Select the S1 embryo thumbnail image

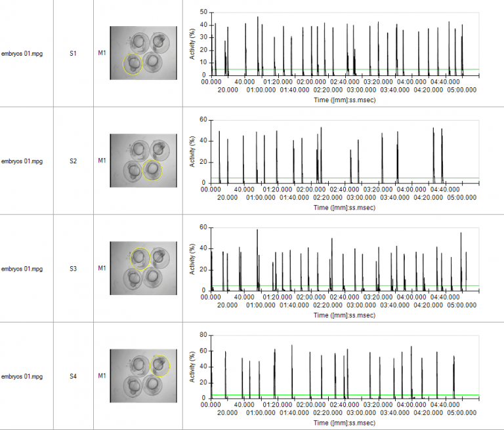143,53
